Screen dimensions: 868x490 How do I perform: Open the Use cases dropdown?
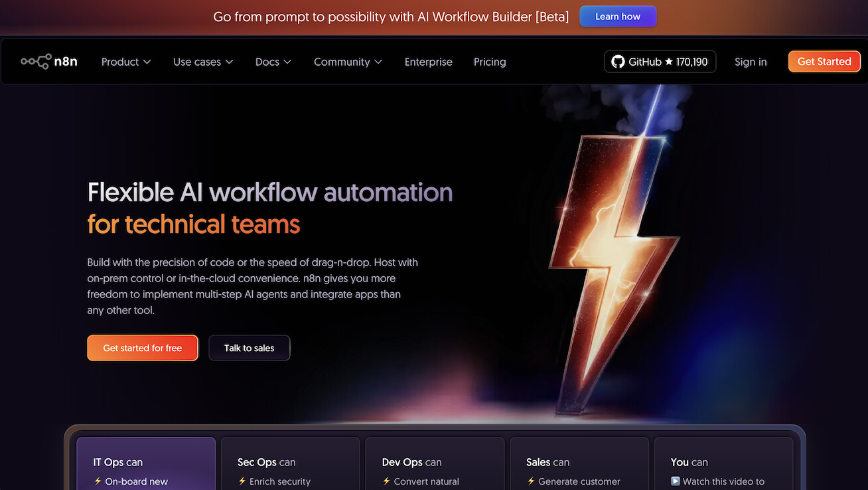203,61
